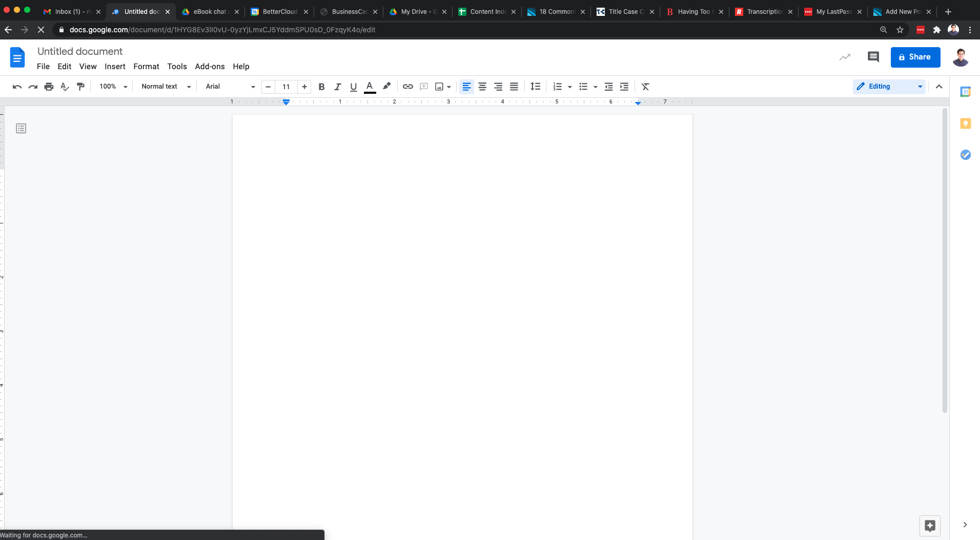Select Center align
The width and height of the screenshot is (980, 540).
tap(482, 87)
